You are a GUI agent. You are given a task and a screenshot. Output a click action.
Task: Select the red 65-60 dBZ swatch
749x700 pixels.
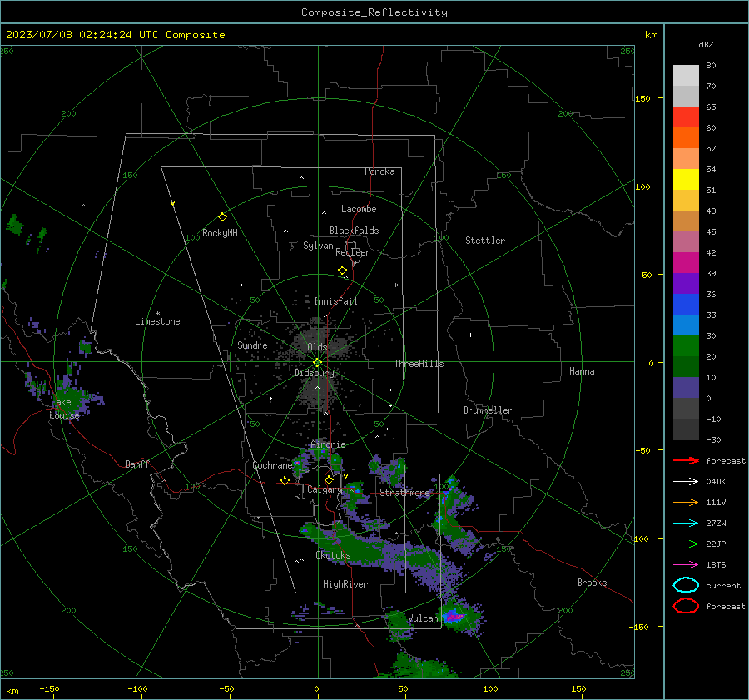click(x=686, y=117)
